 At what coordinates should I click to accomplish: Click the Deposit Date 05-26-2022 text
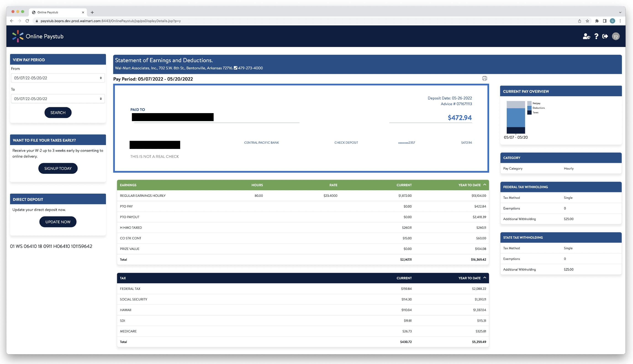tap(450, 98)
